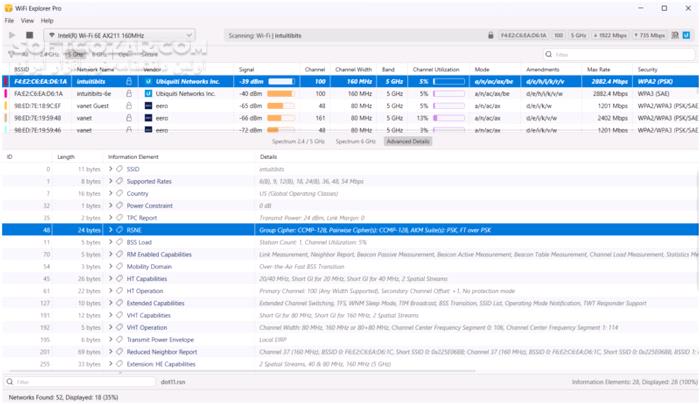Click the tag icon beside HT Capabilities

(x=119, y=279)
